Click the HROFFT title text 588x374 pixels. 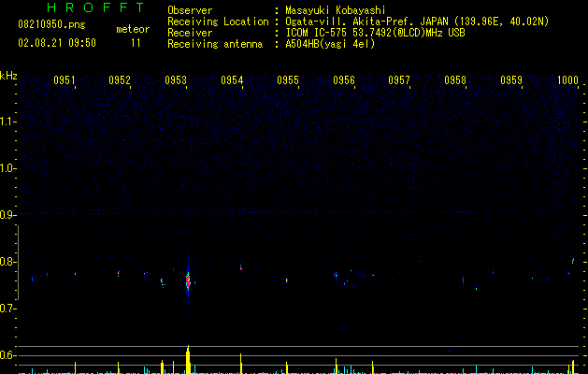tap(95, 7)
